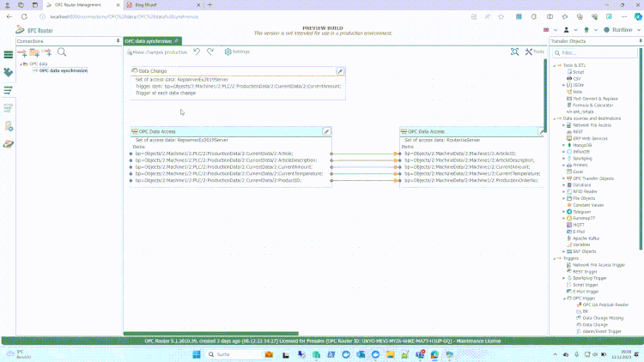Expand the OPC Transfer Objects node
Screen dimensions: 644x362
563,178
